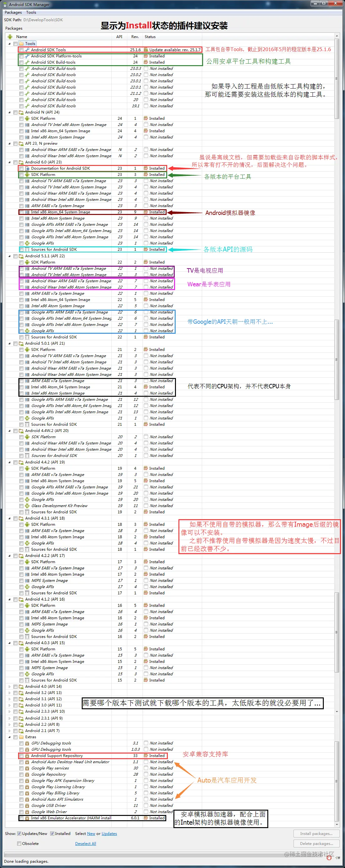The height and width of the screenshot is (868, 345).
Task: Toggle the Updates/New checkbox
Action: tap(19, 834)
